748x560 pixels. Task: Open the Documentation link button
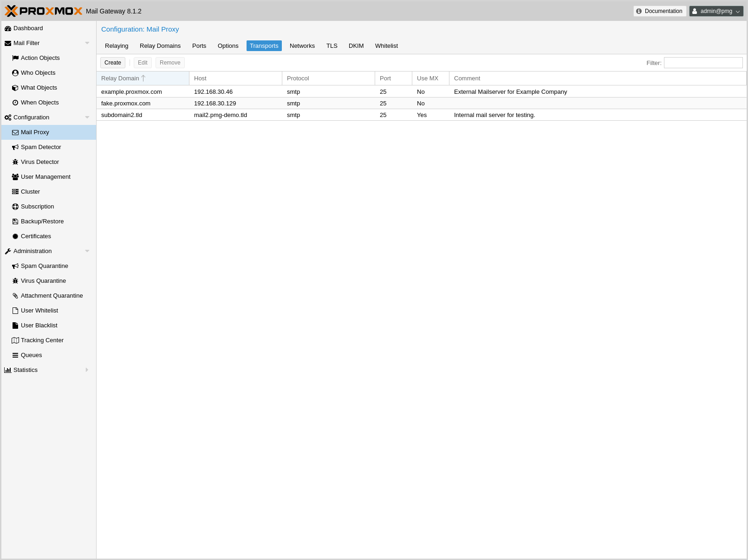pyautogui.click(x=659, y=11)
